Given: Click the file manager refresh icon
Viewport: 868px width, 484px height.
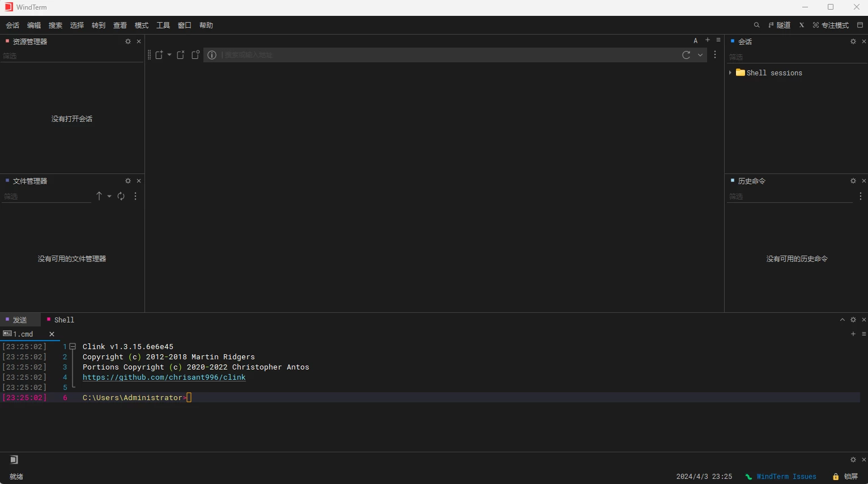Looking at the screenshot, I should tap(121, 196).
